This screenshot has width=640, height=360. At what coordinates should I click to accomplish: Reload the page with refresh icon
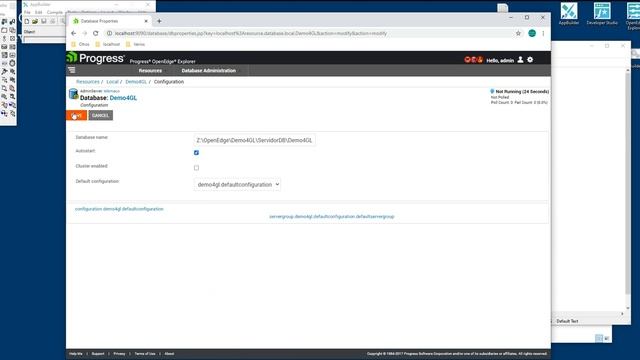[96, 33]
